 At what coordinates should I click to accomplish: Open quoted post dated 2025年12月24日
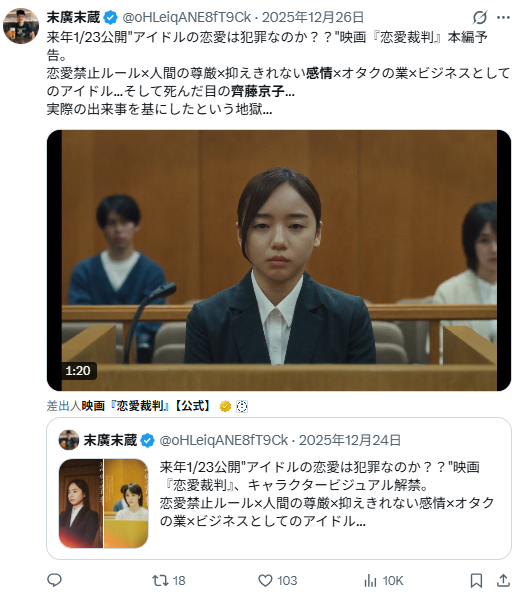click(x=279, y=488)
